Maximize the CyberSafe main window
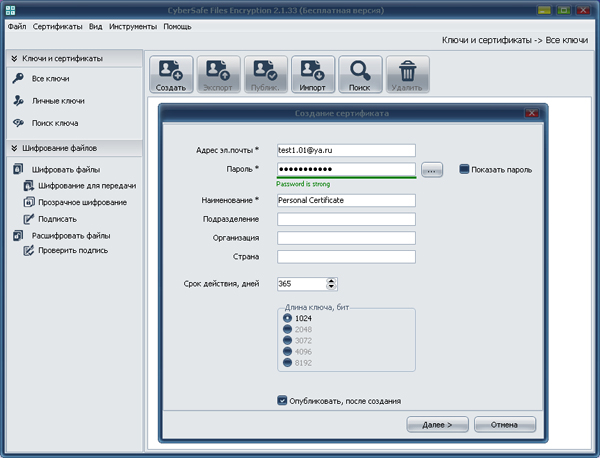Image resolution: width=600 pixels, height=458 pixels. [x=564, y=10]
